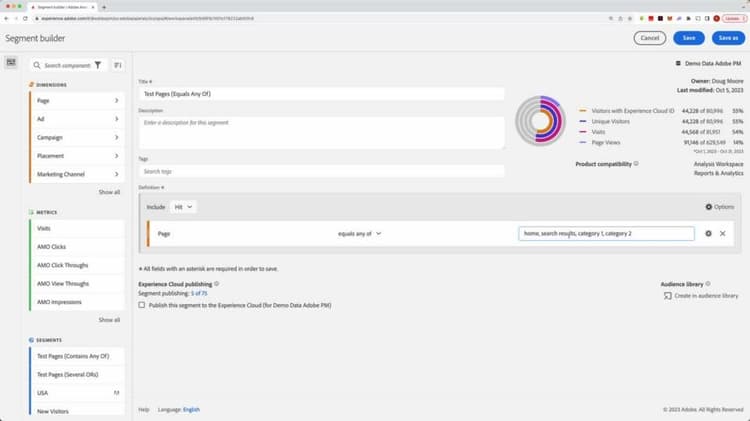Click the Description text area

click(x=321, y=133)
